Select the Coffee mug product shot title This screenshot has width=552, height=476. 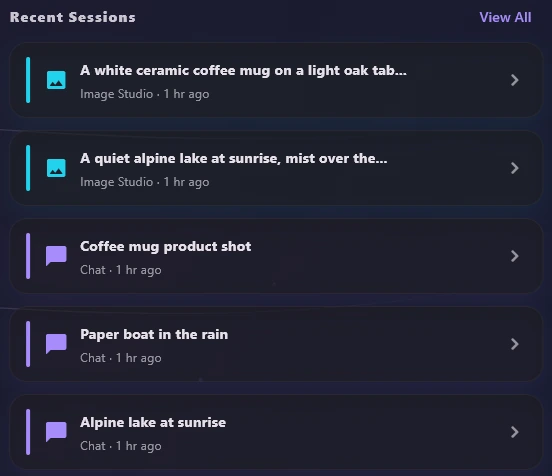tap(165, 246)
